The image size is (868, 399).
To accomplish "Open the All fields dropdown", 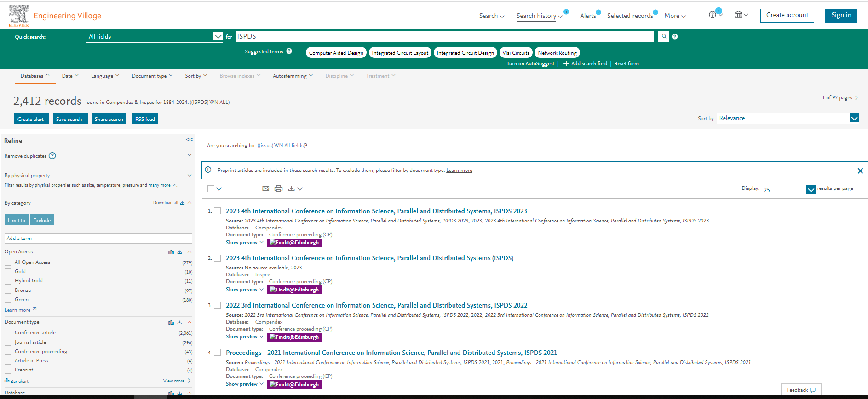I will 155,36.
